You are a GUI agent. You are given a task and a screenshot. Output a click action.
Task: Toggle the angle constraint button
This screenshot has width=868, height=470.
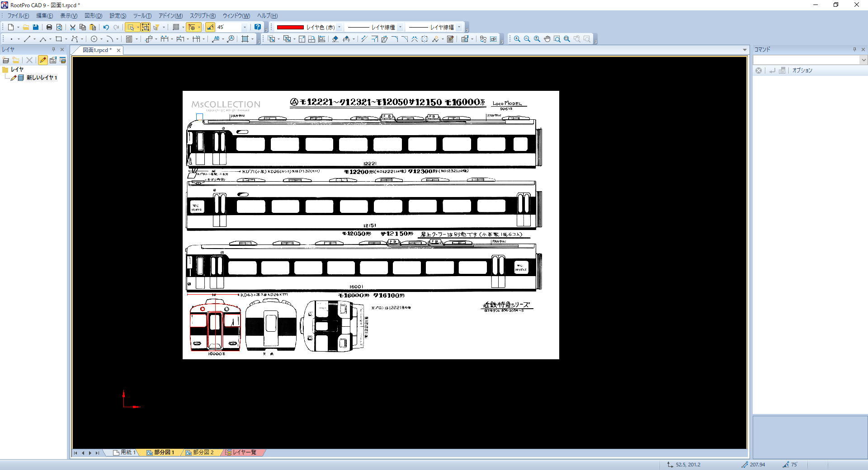point(210,27)
